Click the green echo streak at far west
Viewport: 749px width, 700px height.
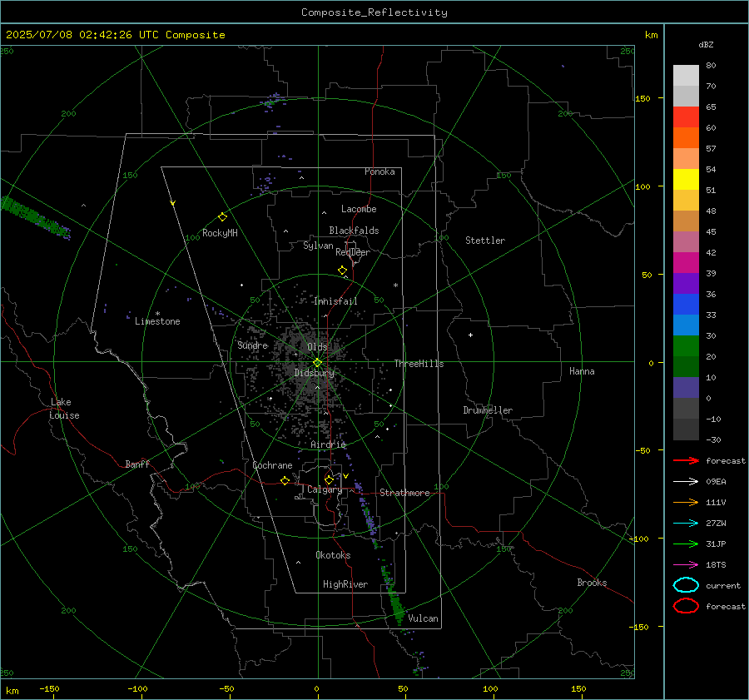[34, 217]
